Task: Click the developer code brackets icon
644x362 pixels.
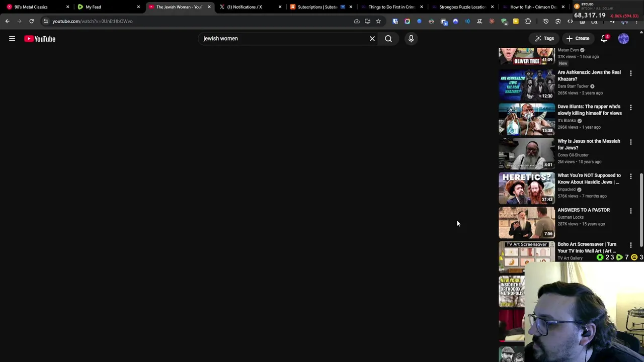Action: (x=570, y=21)
